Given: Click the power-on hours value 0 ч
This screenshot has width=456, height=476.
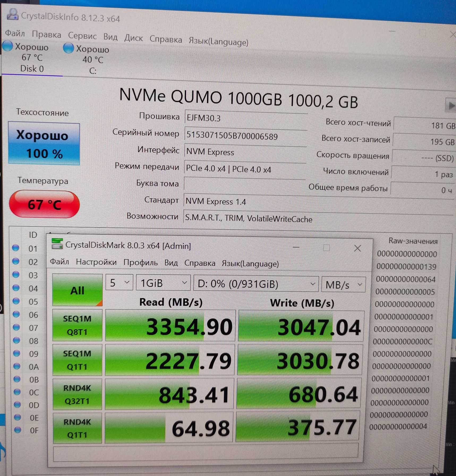Looking at the screenshot, I should coord(423,190).
